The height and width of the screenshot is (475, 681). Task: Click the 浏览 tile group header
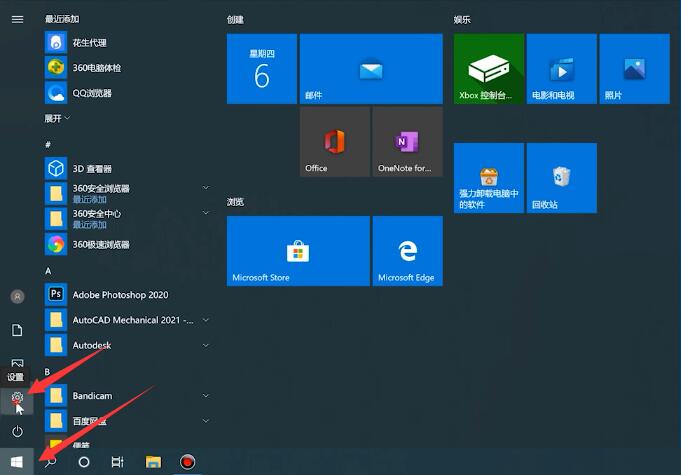[x=235, y=202]
